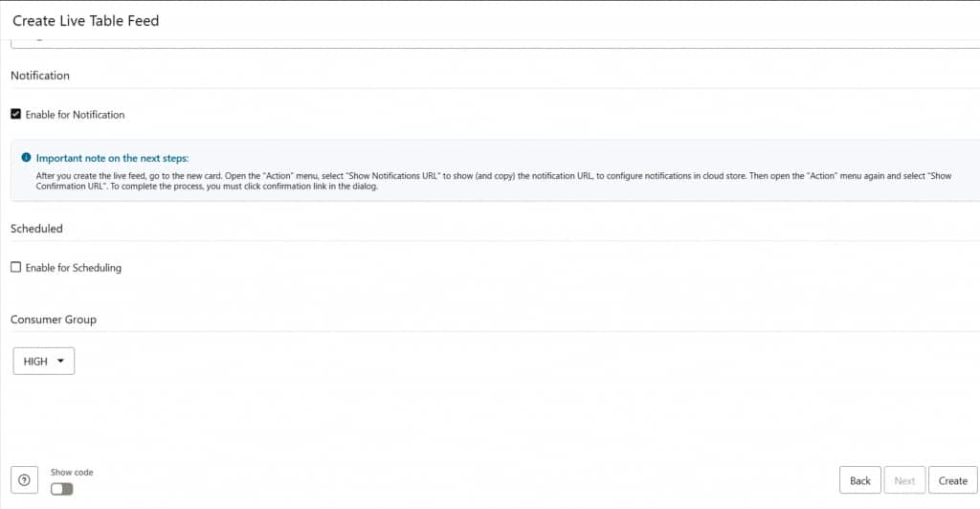The width and height of the screenshot is (980, 509).
Task: Toggle the Show code switch
Action: (x=61, y=489)
